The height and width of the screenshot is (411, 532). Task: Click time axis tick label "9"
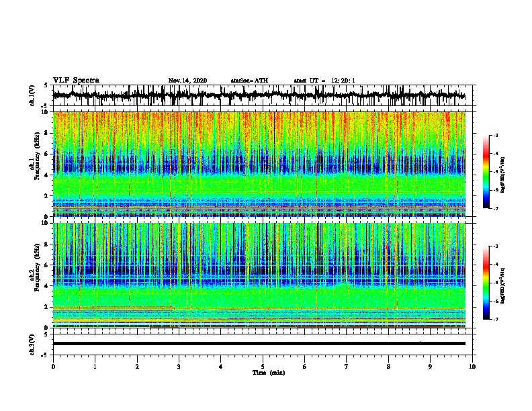tap(430, 367)
